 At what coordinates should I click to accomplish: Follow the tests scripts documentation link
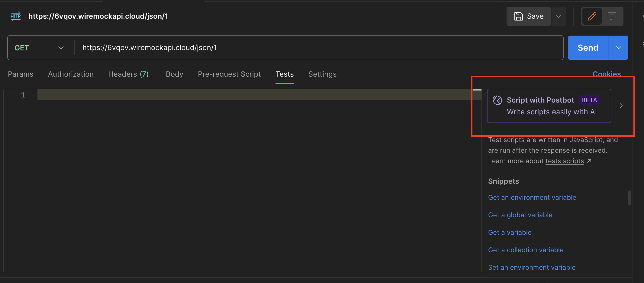click(x=565, y=161)
